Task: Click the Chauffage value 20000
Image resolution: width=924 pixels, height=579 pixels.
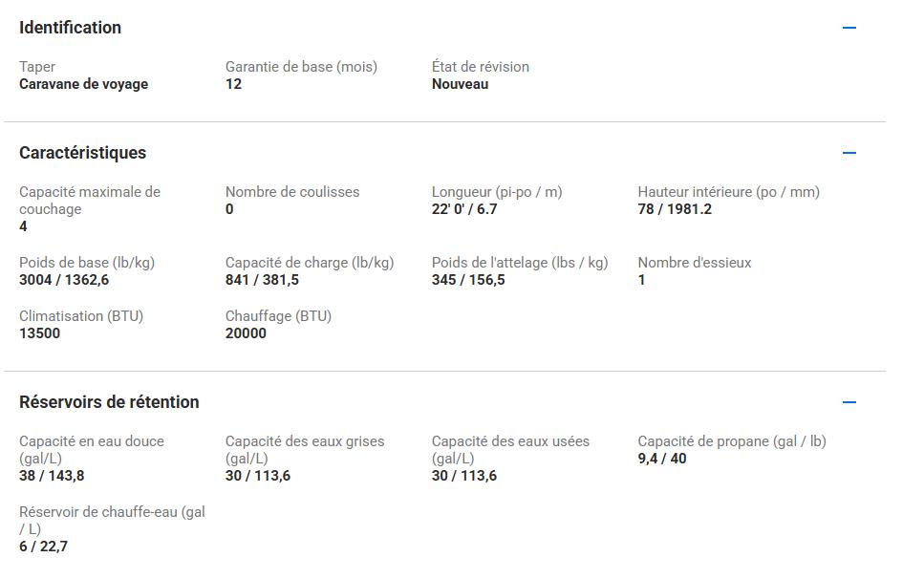Action: point(246,333)
